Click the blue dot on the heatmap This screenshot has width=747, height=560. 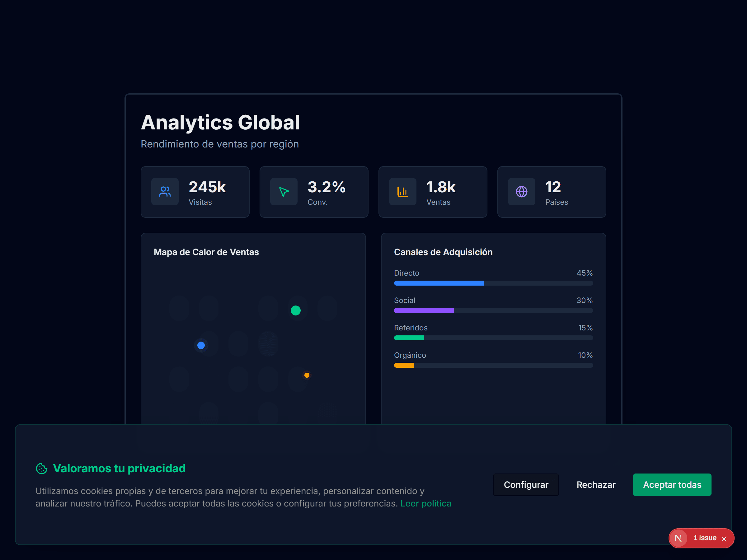click(x=201, y=345)
